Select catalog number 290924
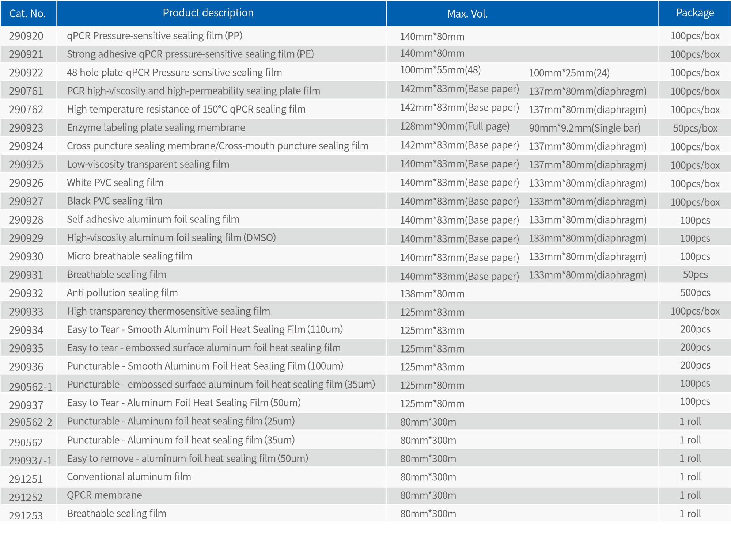The width and height of the screenshot is (731, 560). (26, 146)
